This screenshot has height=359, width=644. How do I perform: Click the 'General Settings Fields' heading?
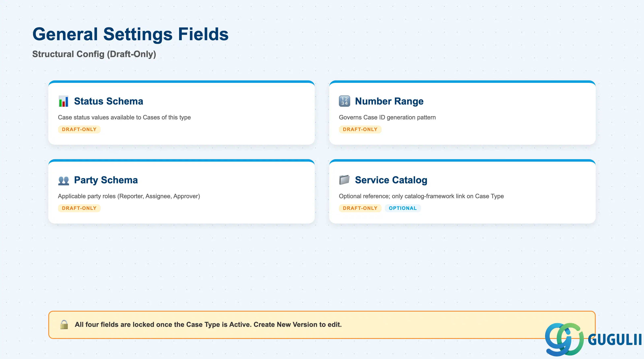pyautogui.click(x=130, y=34)
